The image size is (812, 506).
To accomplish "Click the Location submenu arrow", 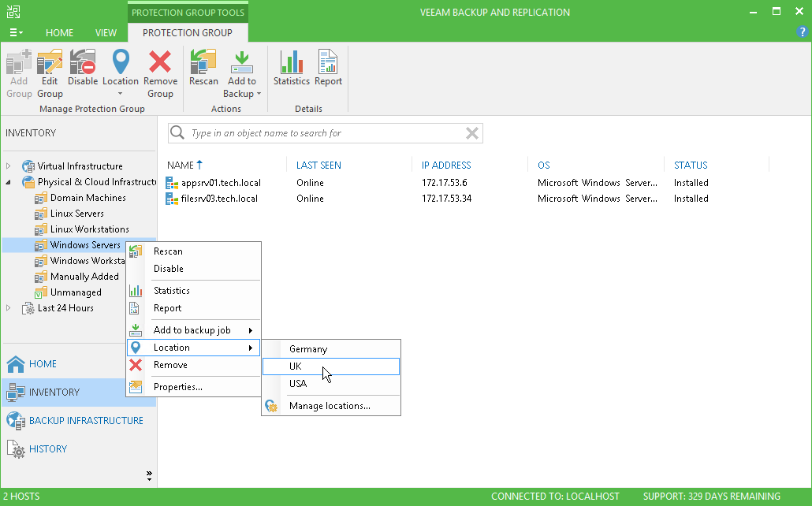I will (251, 348).
